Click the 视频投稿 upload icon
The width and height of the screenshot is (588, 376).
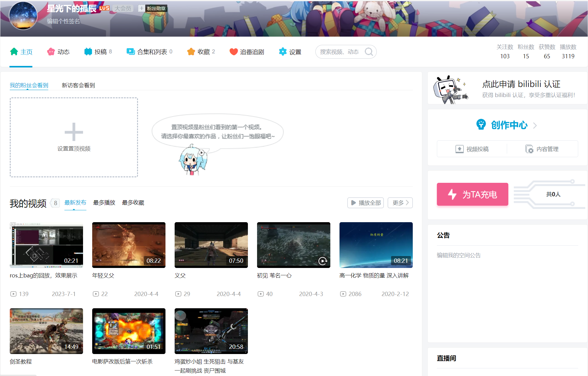click(x=459, y=149)
